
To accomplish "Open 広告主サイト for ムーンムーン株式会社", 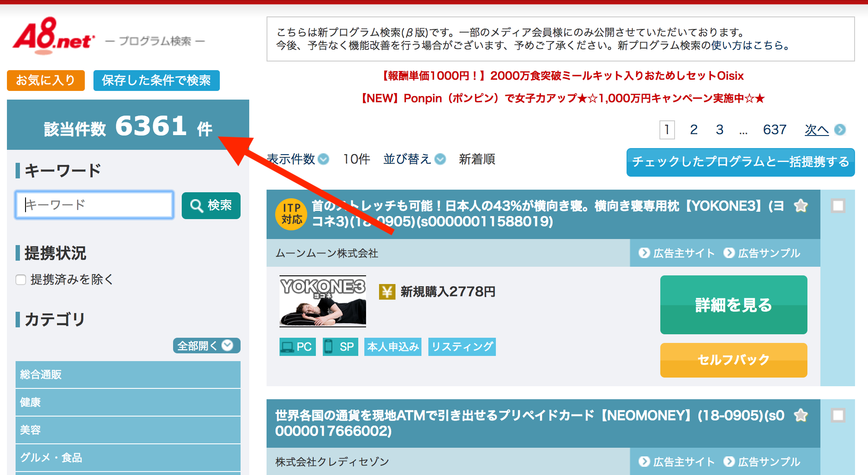I will point(677,253).
